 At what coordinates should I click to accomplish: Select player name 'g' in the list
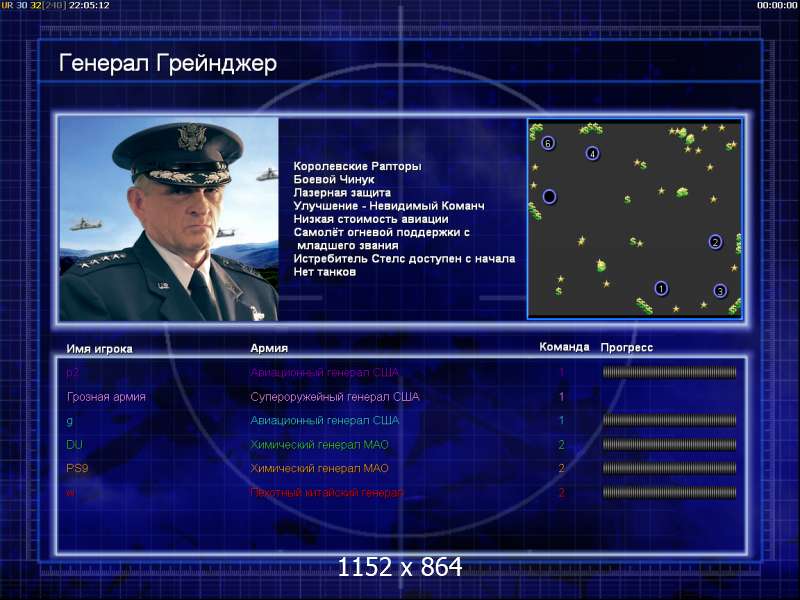click(x=69, y=421)
